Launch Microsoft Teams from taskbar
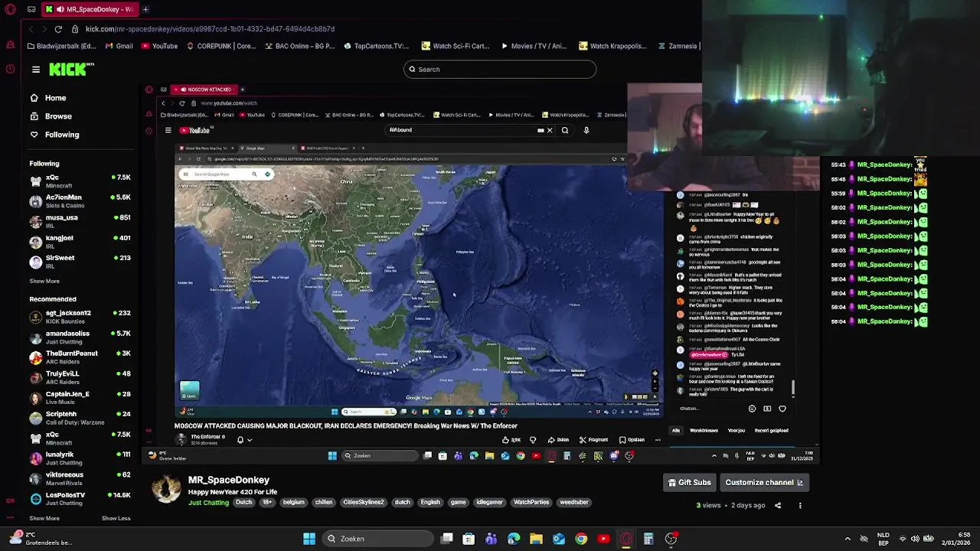Viewport: 980px width, 551px height. (491, 539)
